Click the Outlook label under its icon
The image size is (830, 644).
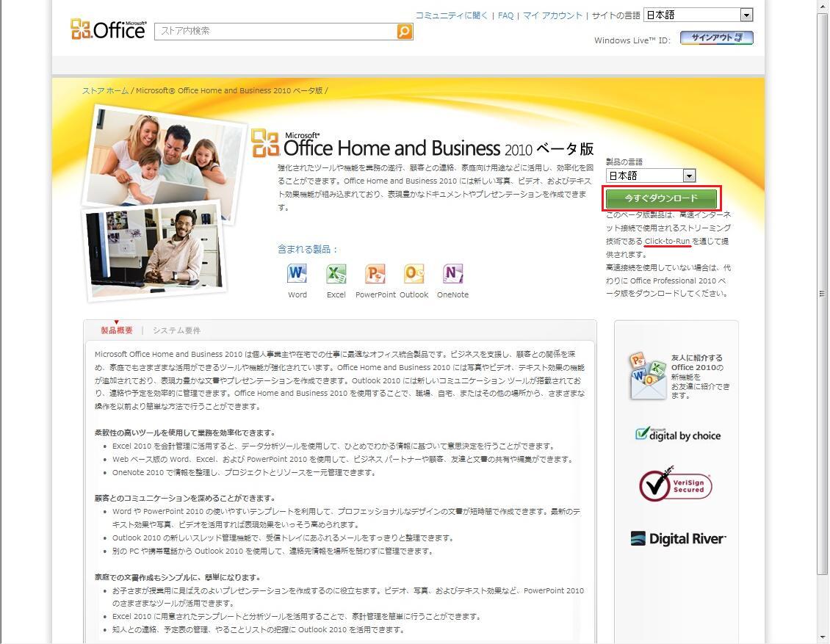(414, 294)
